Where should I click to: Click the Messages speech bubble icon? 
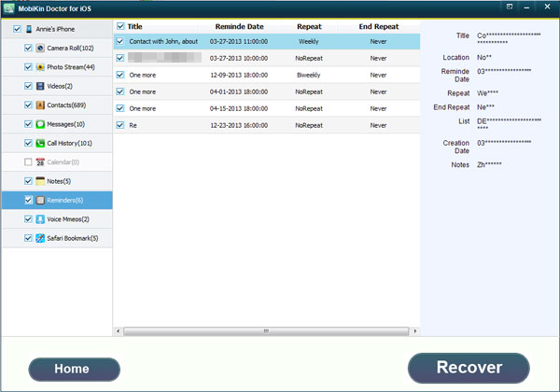pos(40,124)
